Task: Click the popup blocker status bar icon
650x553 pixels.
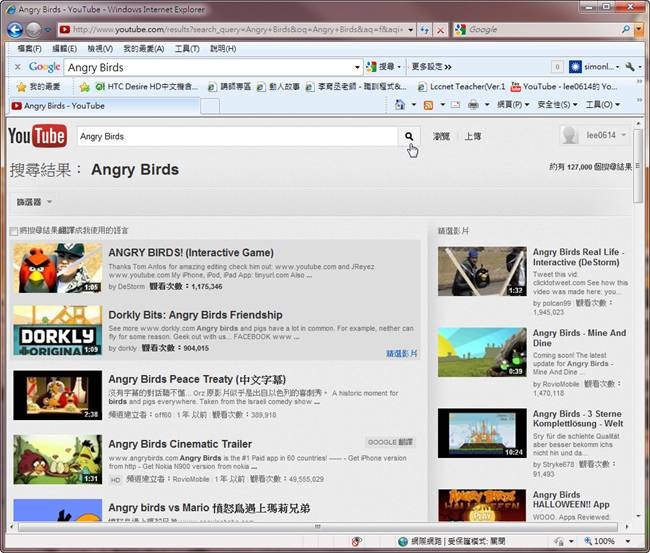Action: click(x=357, y=541)
